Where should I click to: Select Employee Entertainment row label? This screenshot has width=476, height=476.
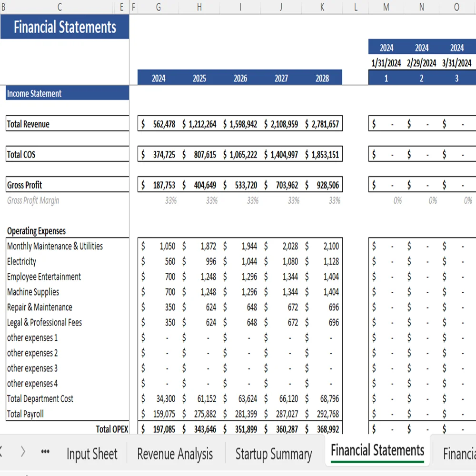click(x=44, y=277)
